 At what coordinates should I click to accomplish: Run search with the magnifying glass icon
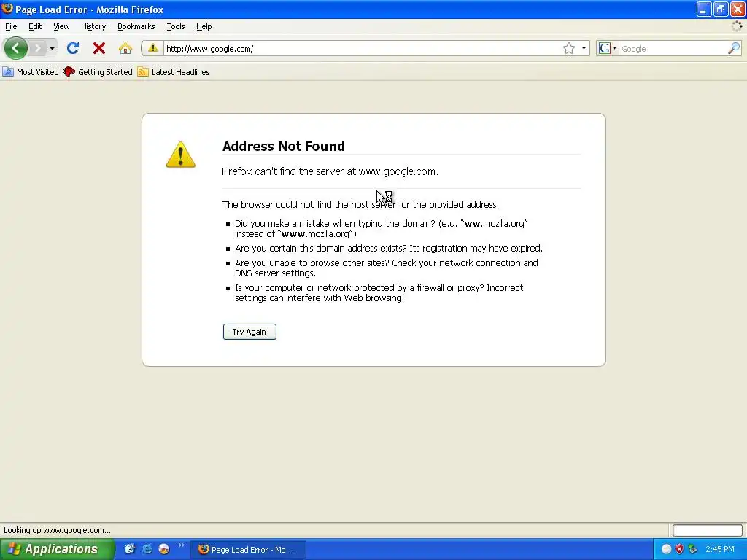pos(734,48)
